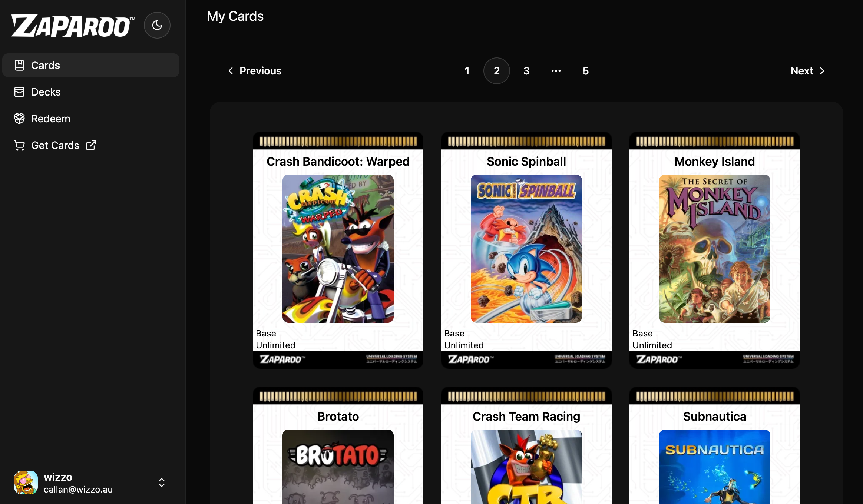
Task: Open the Subnautica cover art
Action: tap(715, 467)
